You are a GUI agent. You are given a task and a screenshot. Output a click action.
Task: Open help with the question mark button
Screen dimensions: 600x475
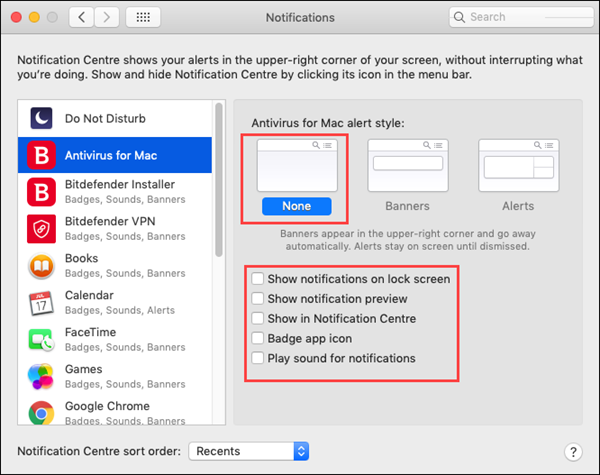[x=573, y=452]
